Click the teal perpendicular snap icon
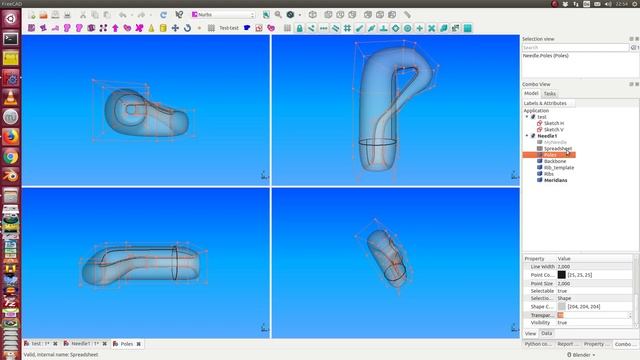 [x=384, y=28]
